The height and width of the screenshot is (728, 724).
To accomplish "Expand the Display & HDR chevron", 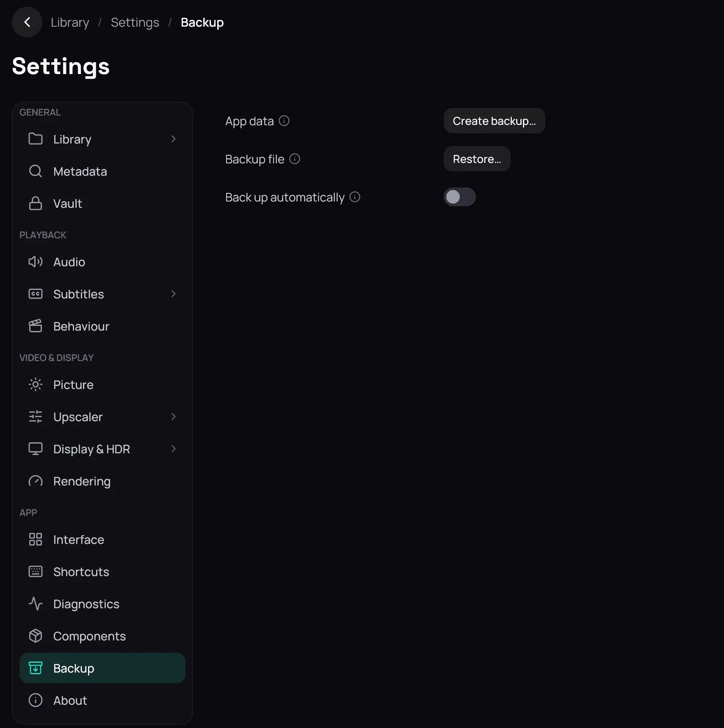I will point(173,449).
